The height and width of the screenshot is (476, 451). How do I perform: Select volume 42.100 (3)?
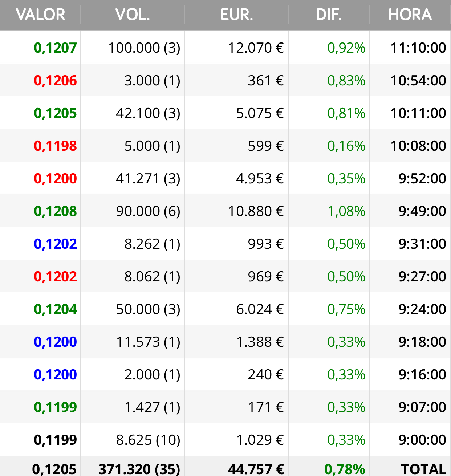coord(148,113)
